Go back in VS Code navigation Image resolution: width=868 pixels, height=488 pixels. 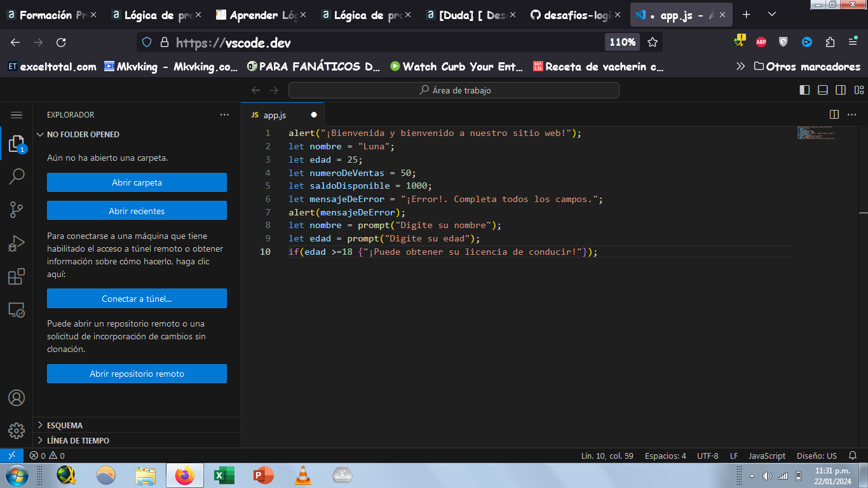(255, 90)
